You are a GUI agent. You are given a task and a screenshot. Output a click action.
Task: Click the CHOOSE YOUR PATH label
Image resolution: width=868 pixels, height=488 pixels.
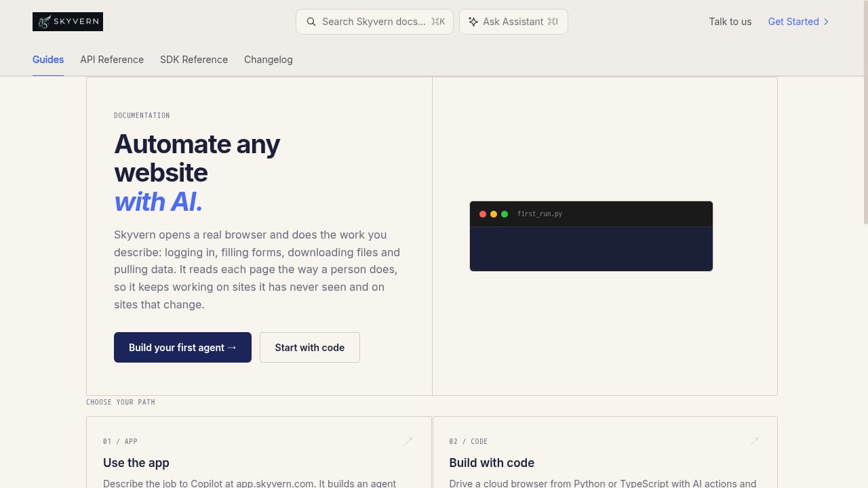[121, 403]
